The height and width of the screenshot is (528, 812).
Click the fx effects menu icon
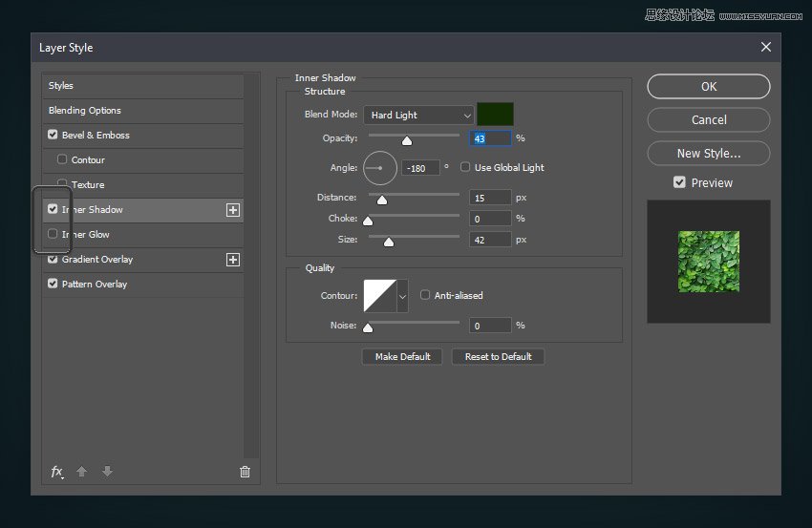[57, 472]
